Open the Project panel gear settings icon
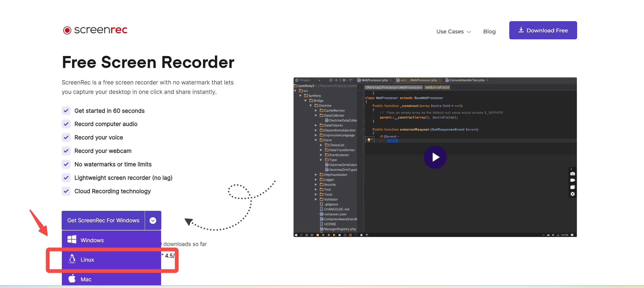This screenshot has width=644, height=288. (x=344, y=80)
